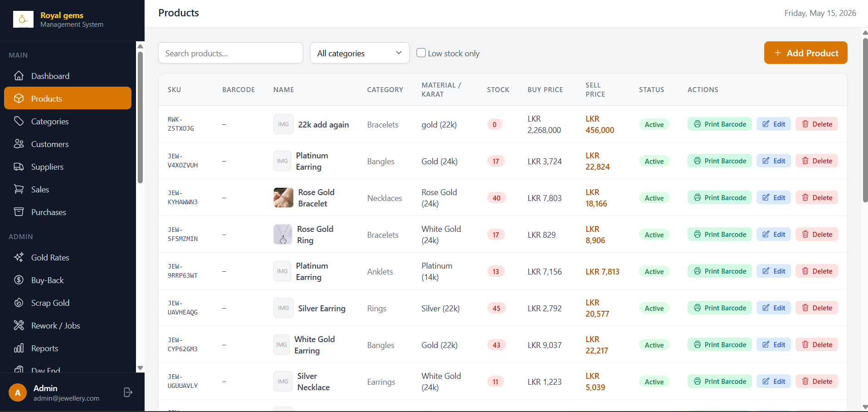Click the Rose Gold Bracelet thumbnail image
The width and height of the screenshot is (868, 412).
(x=283, y=198)
